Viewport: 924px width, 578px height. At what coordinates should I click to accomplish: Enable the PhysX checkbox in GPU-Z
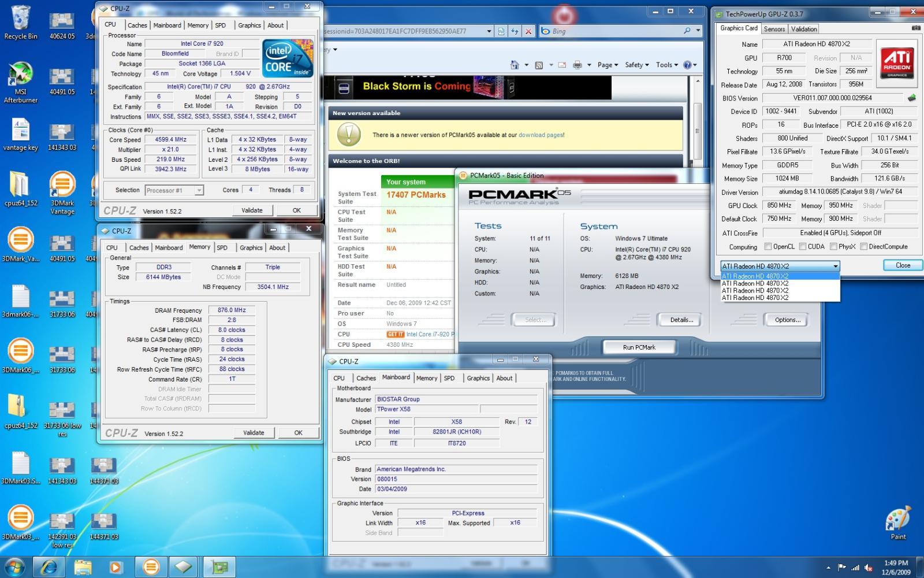tap(833, 246)
